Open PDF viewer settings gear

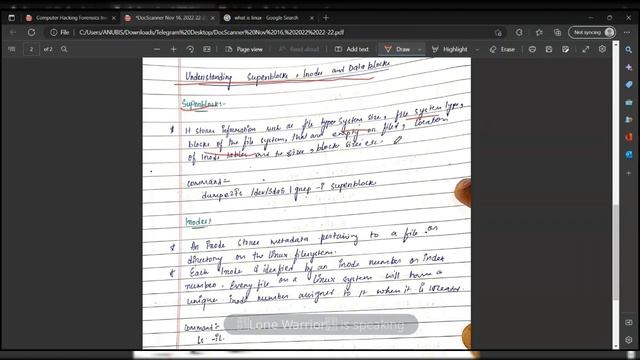tap(602, 49)
